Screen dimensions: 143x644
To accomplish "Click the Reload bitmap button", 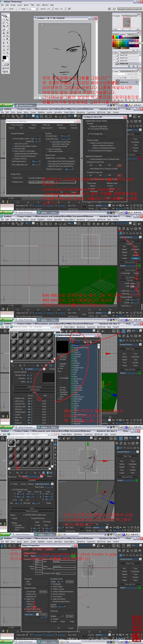I will click(15, 519).
